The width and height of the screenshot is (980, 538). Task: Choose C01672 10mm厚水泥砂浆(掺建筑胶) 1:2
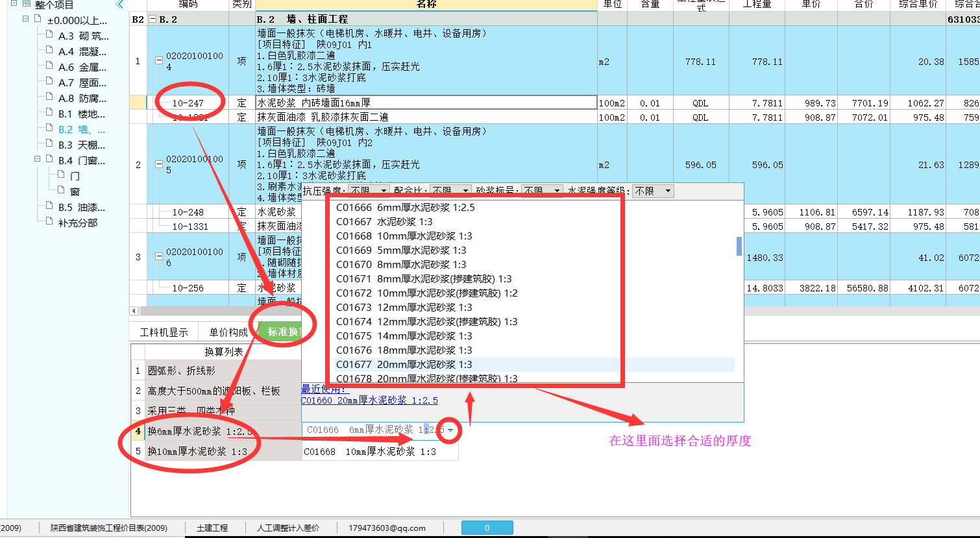[x=426, y=293]
